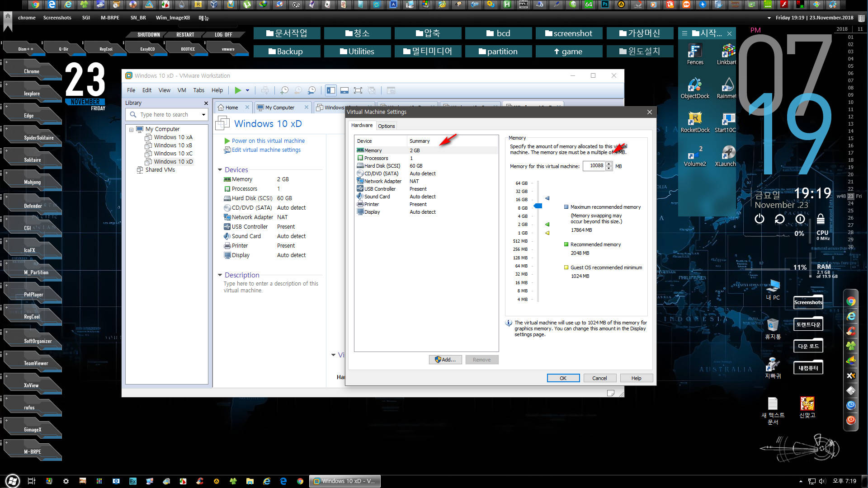Select Processors row in hardware device list
Screen dimensions: 868x488
[426, 158]
